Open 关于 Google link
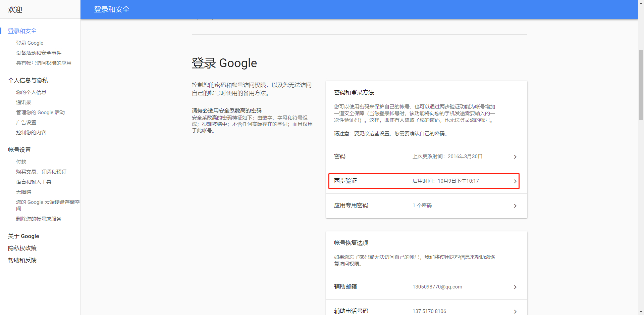 (x=23, y=236)
